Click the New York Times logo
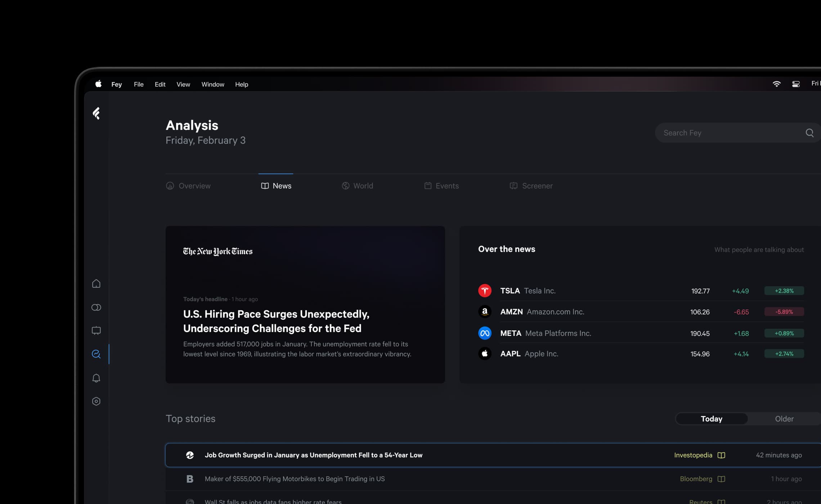Screen dimensions: 821x504 coord(218,251)
